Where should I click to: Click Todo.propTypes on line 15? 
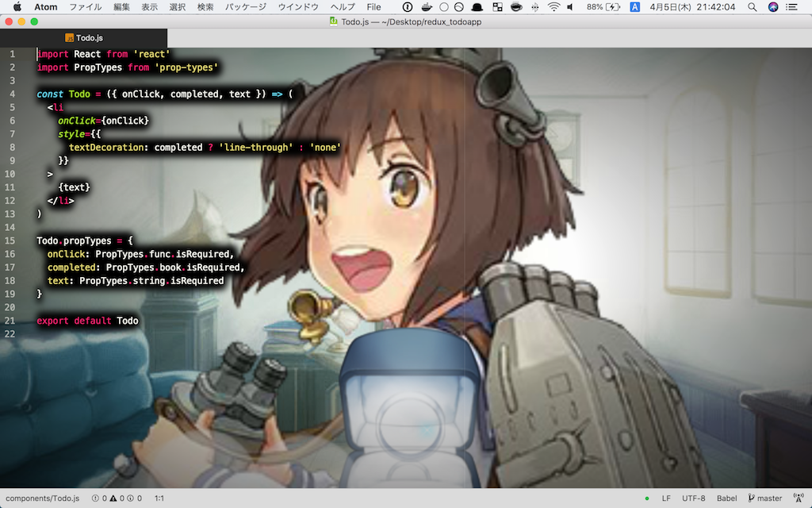pos(74,241)
